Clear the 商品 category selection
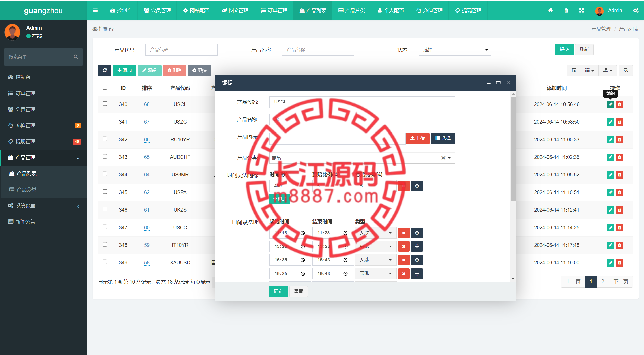Screen dimensions: 644x355 point(443,158)
